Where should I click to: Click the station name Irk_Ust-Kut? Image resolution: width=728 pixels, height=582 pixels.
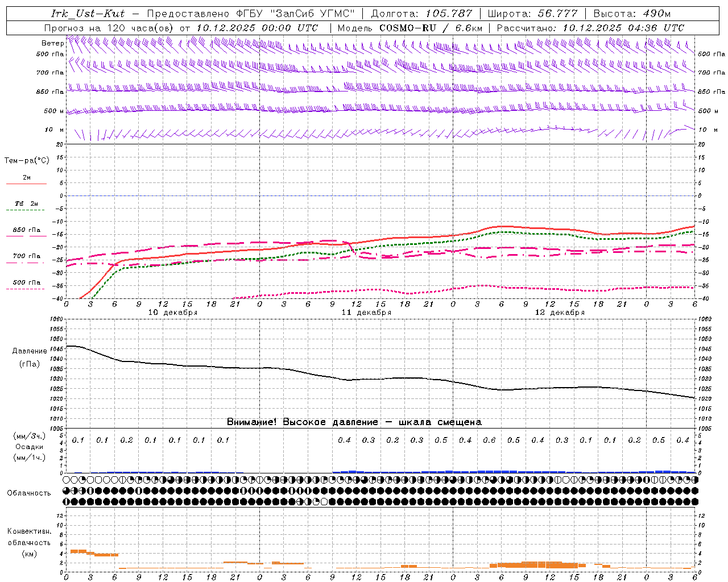pos(88,14)
